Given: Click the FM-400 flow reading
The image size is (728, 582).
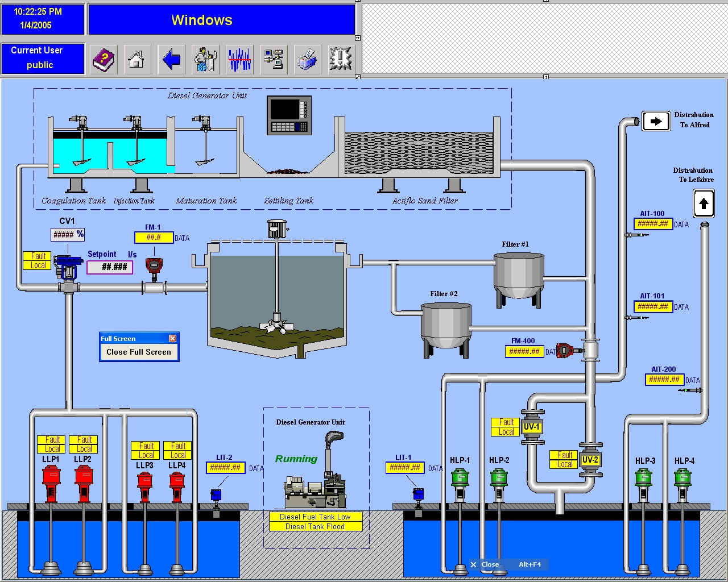Looking at the screenshot, I should [524, 351].
